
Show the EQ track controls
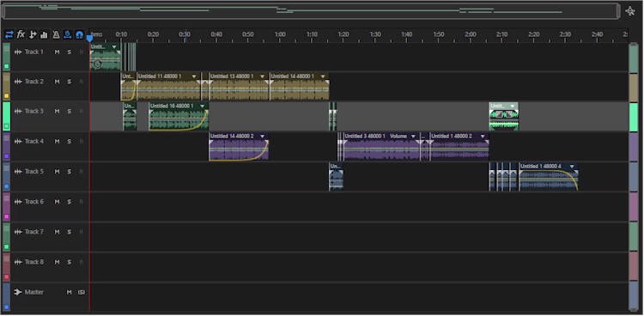[44, 34]
